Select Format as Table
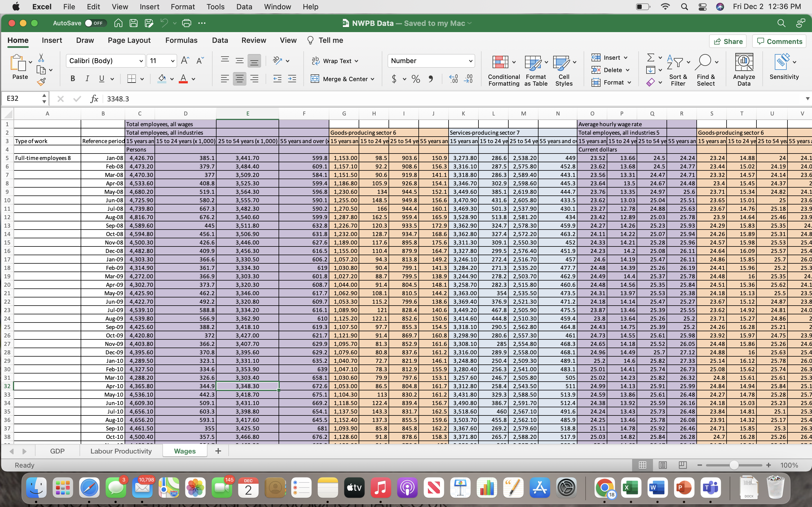This screenshot has width=812, height=507. pos(535,69)
